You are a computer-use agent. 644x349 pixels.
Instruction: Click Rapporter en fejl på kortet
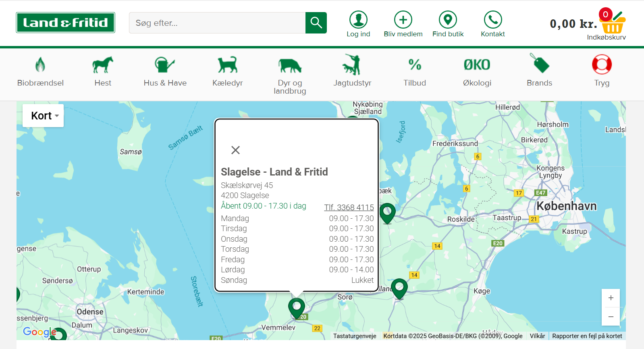point(587,336)
